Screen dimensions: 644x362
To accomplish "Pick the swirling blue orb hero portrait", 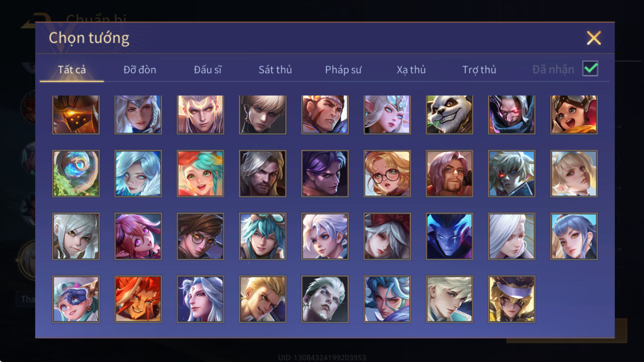I will [x=76, y=173].
